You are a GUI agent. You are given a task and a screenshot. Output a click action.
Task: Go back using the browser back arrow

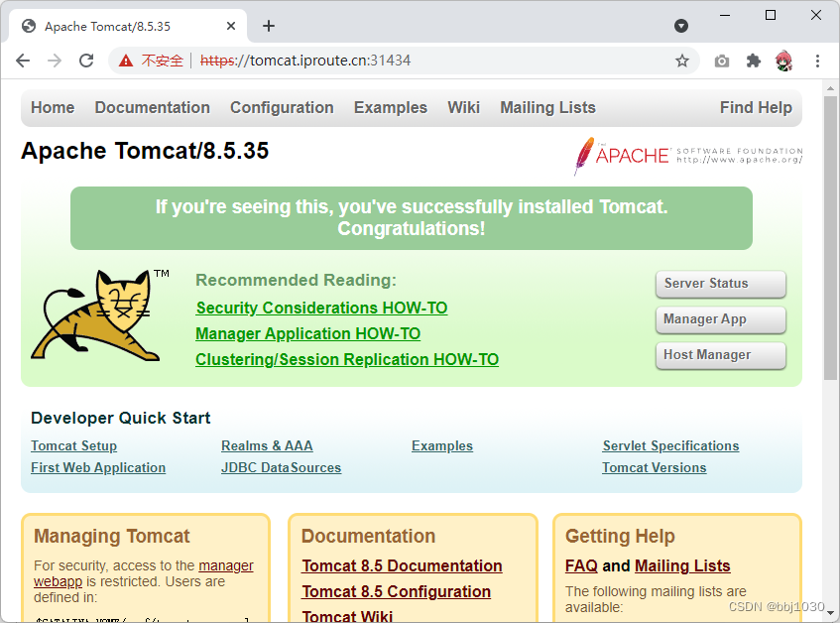click(23, 61)
